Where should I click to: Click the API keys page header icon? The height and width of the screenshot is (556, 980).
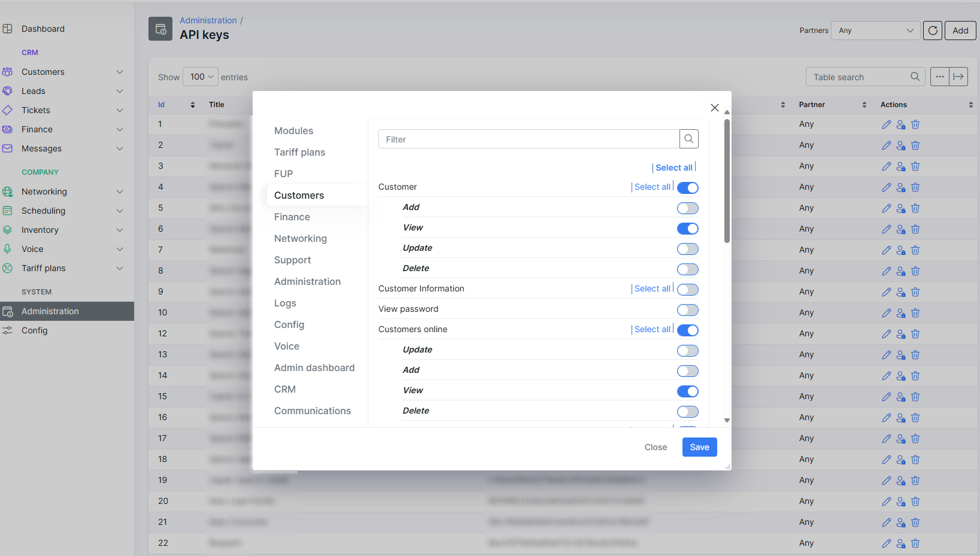(x=160, y=29)
